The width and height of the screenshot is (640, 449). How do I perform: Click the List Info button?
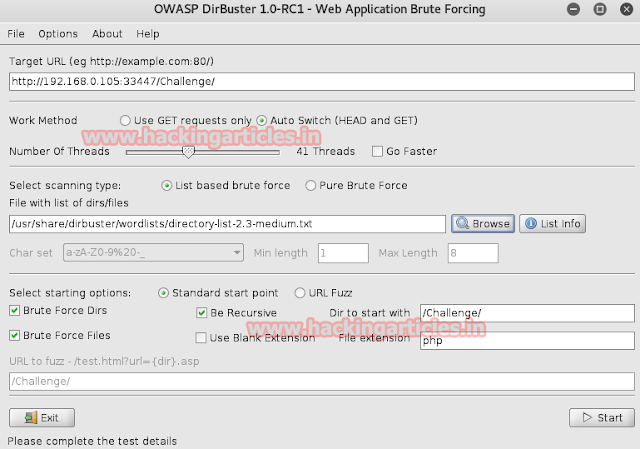point(552,224)
